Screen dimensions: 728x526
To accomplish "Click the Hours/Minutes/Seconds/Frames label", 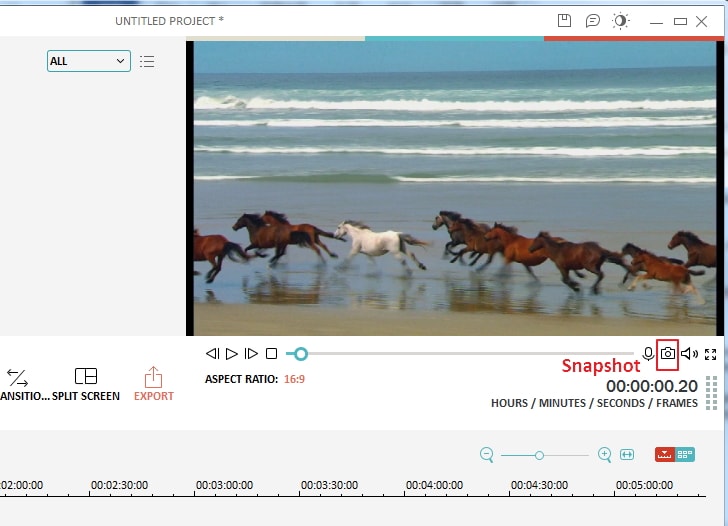I will tap(594, 403).
